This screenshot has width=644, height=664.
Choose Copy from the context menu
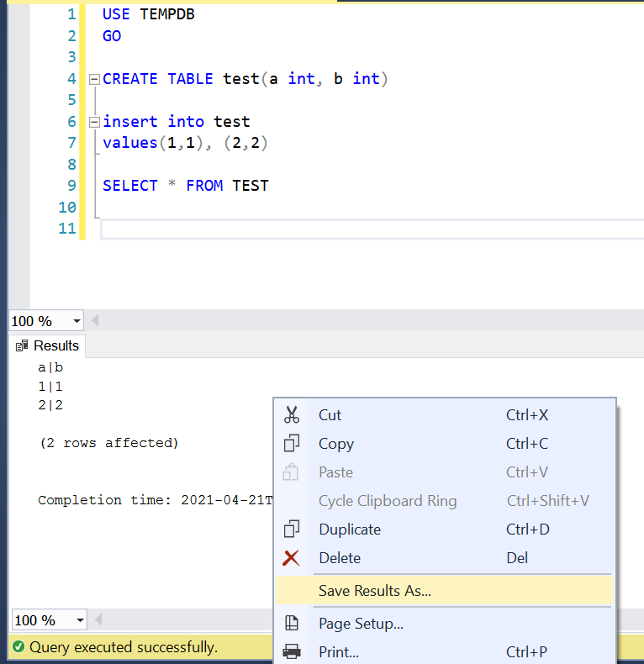444,444
